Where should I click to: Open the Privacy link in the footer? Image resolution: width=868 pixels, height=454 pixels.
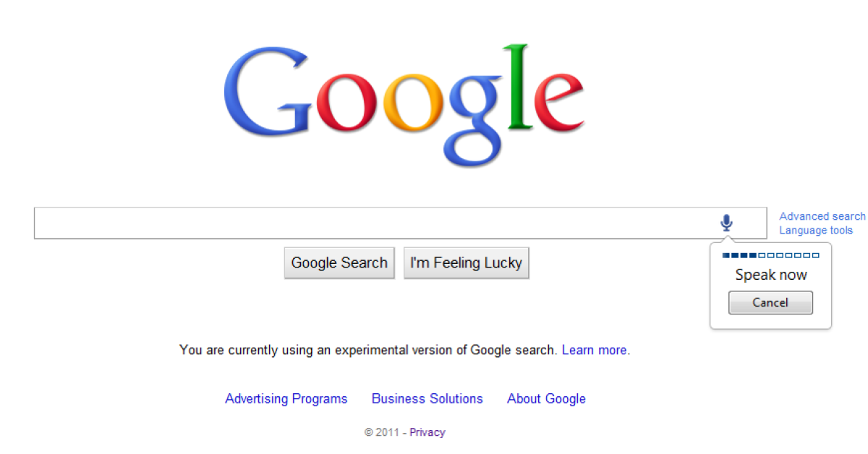[427, 432]
